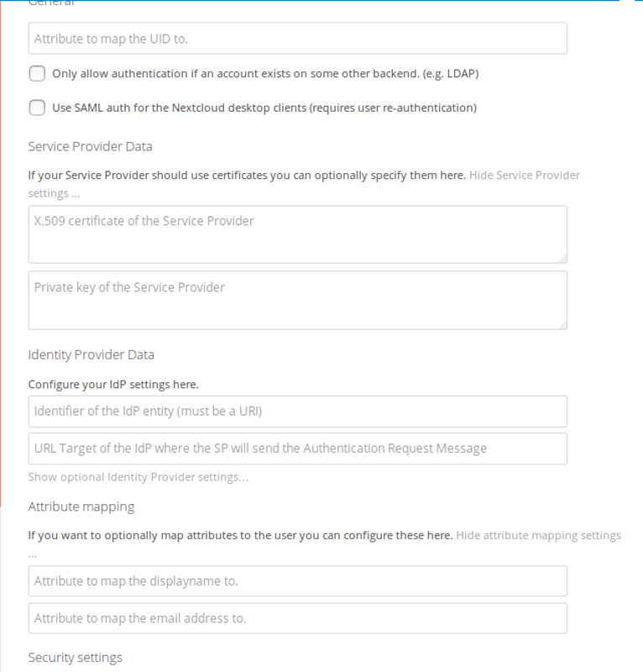Select the Security settings section header
Image resolution: width=643 pixels, height=672 pixels.
(75, 658)
